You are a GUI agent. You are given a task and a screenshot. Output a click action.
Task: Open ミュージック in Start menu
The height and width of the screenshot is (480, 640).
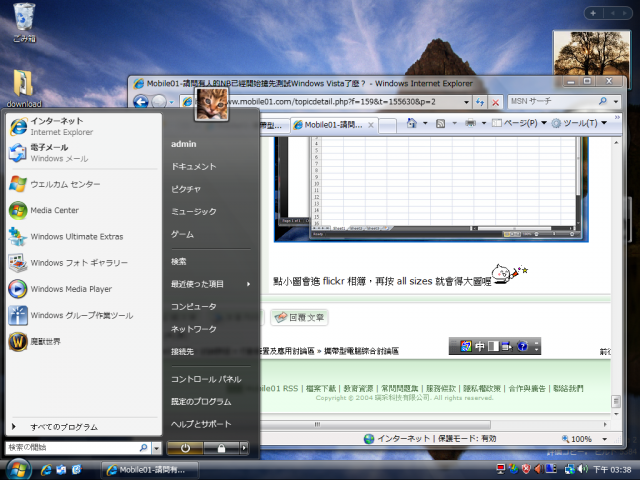(x=193, y=211)
